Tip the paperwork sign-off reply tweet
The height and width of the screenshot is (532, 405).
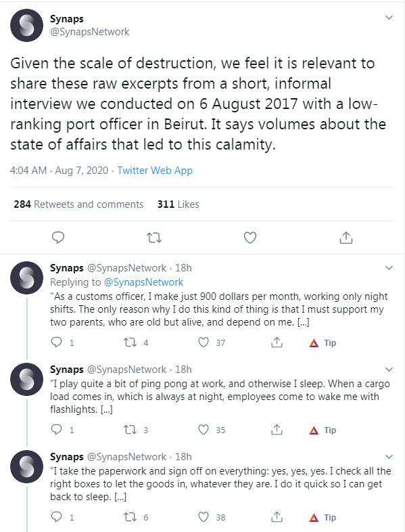tap(323, 517)
